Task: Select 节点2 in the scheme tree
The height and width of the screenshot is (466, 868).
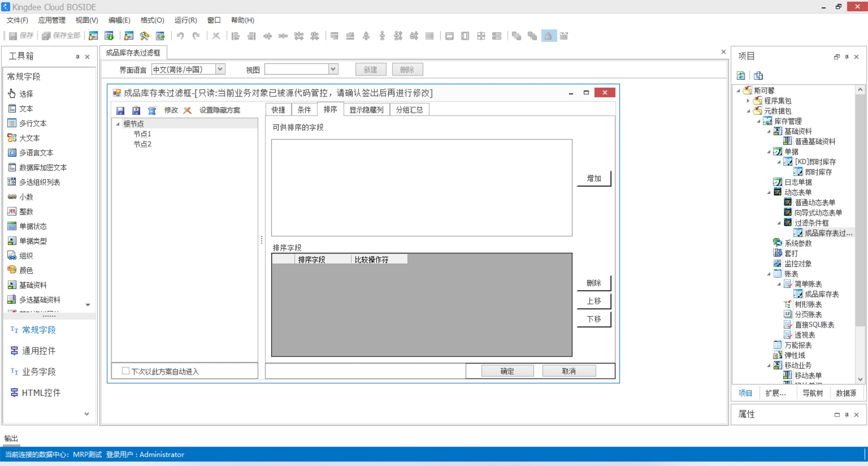Action: pos(142,144)
